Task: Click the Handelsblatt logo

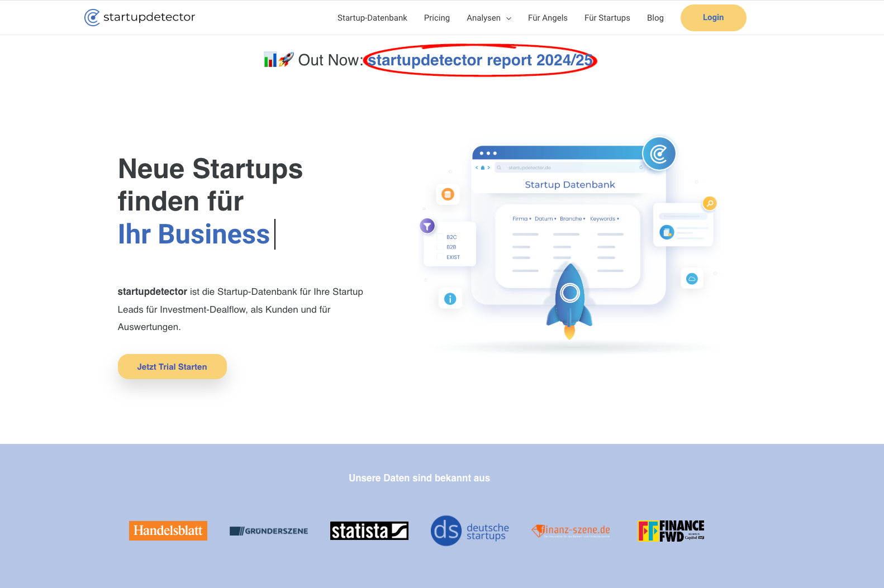Action: tap(168, 530)
